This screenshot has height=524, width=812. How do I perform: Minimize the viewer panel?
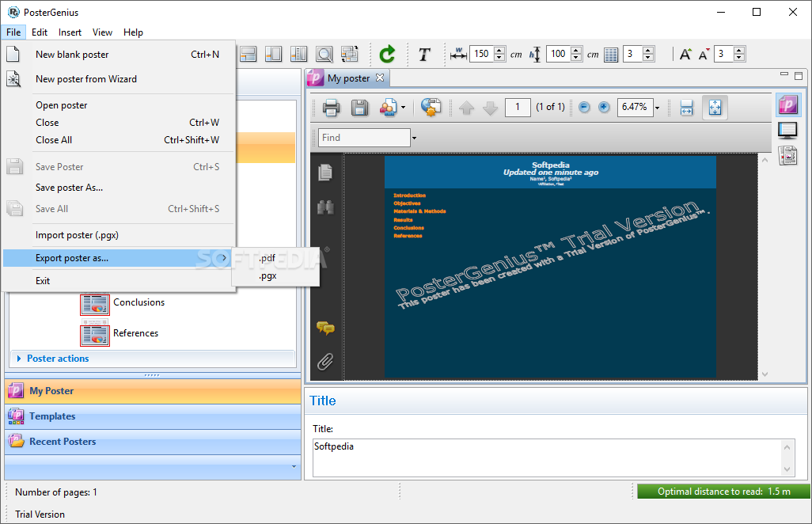(x=784, y=74)
